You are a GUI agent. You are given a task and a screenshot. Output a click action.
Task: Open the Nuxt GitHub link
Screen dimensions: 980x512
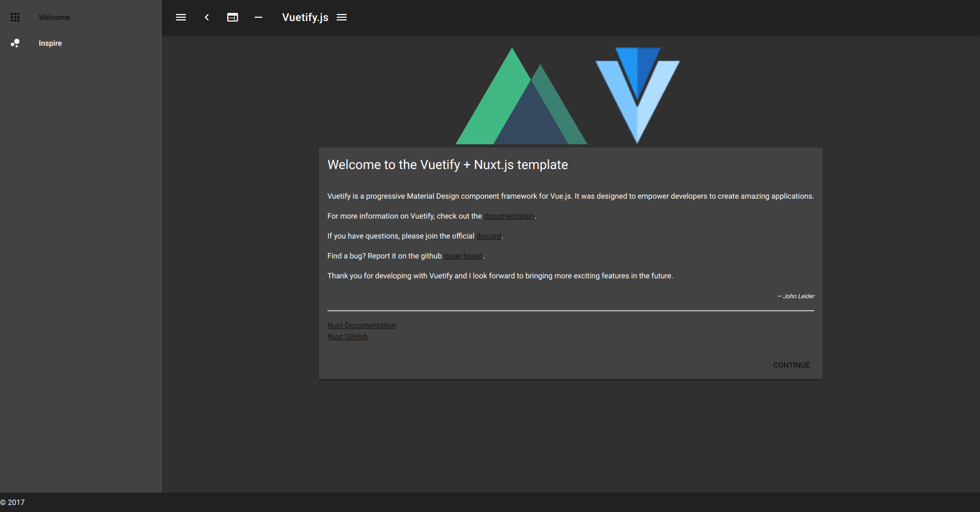click(x=348, y=336)
